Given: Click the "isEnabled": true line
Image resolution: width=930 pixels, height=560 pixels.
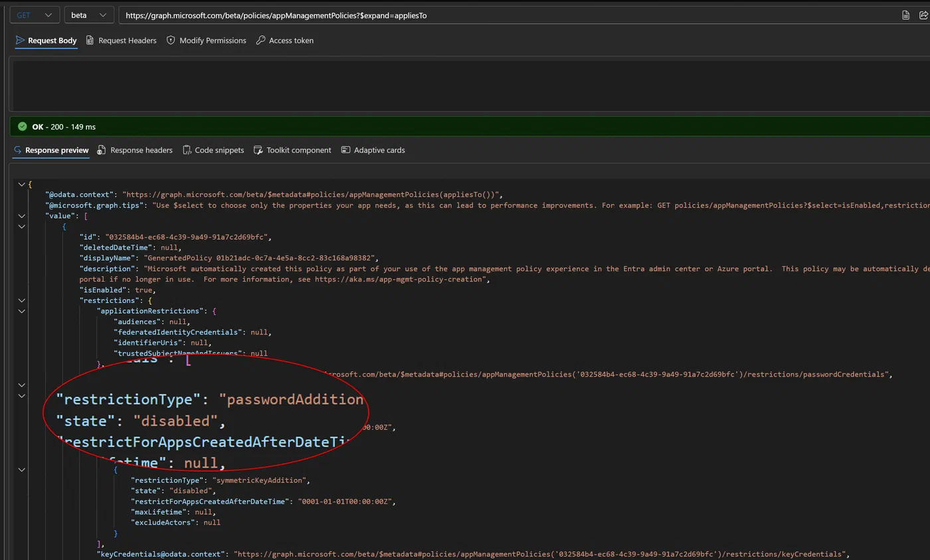Looking at the screenshot, I should [117, 290].
